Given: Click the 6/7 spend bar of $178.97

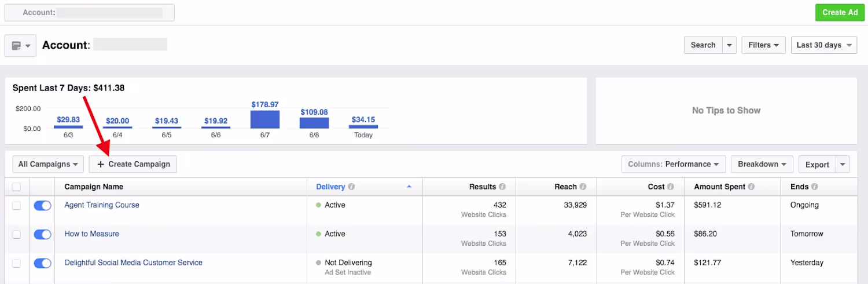Looking at the screenshot, I should [265, 119].
